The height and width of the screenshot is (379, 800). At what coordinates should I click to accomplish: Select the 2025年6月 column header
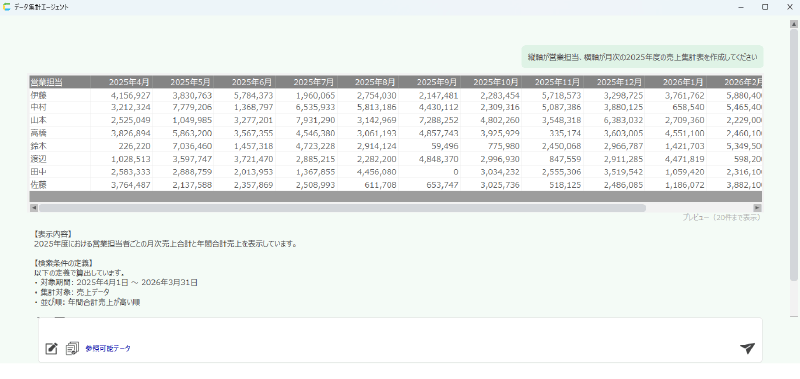click(245, 82)
